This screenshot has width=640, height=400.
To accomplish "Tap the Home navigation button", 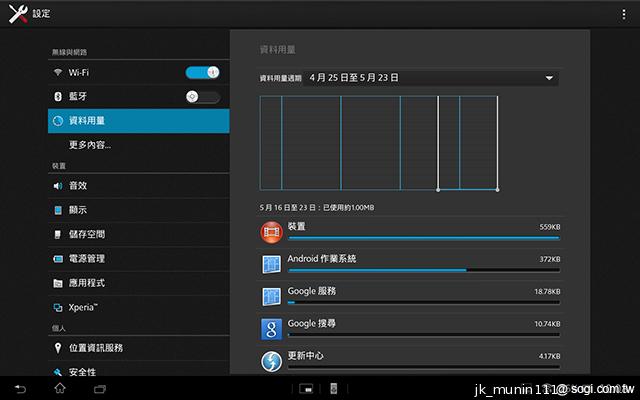I will pos(60,388).
